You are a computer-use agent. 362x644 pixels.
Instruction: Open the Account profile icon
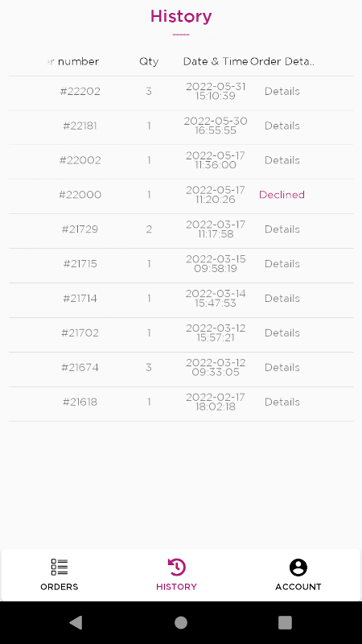point(298,568)
